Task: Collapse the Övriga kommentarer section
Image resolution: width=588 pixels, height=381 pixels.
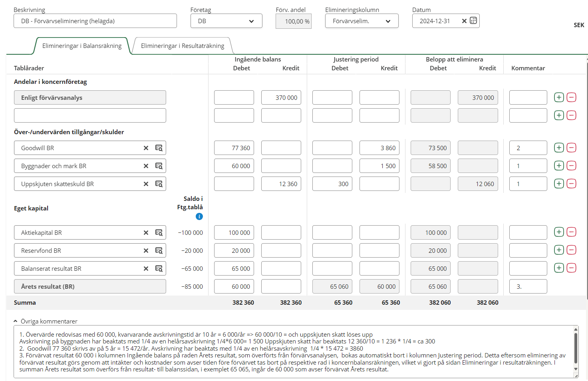Action: pos(16,321)
